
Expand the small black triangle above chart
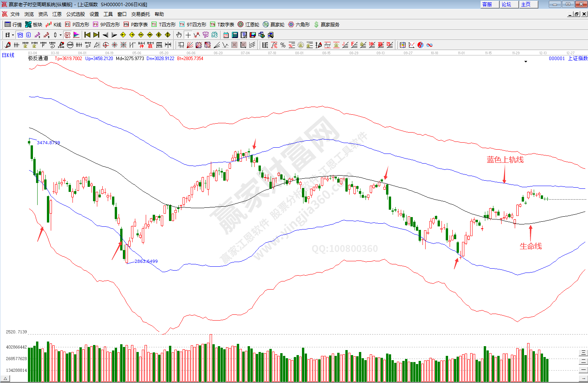click(x=526, y=62)
